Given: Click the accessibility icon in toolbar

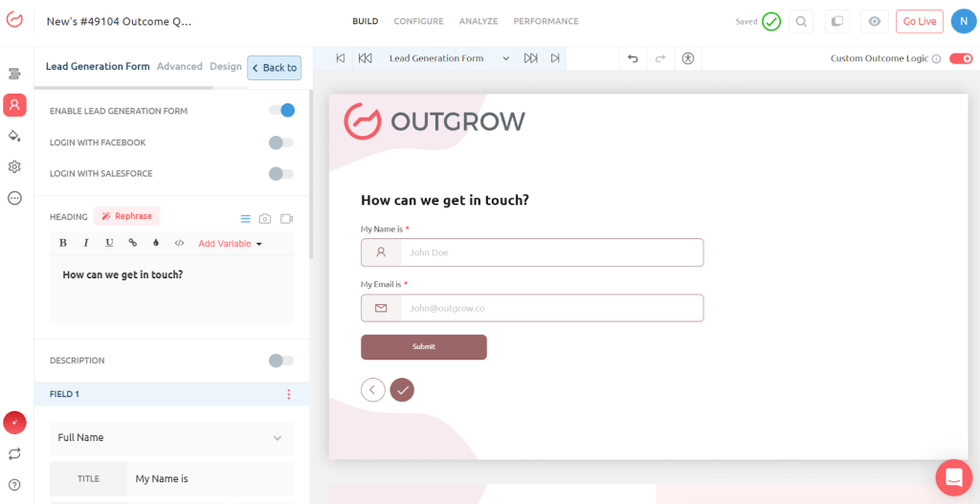Looking at the screenshot, I should (687, 58).
